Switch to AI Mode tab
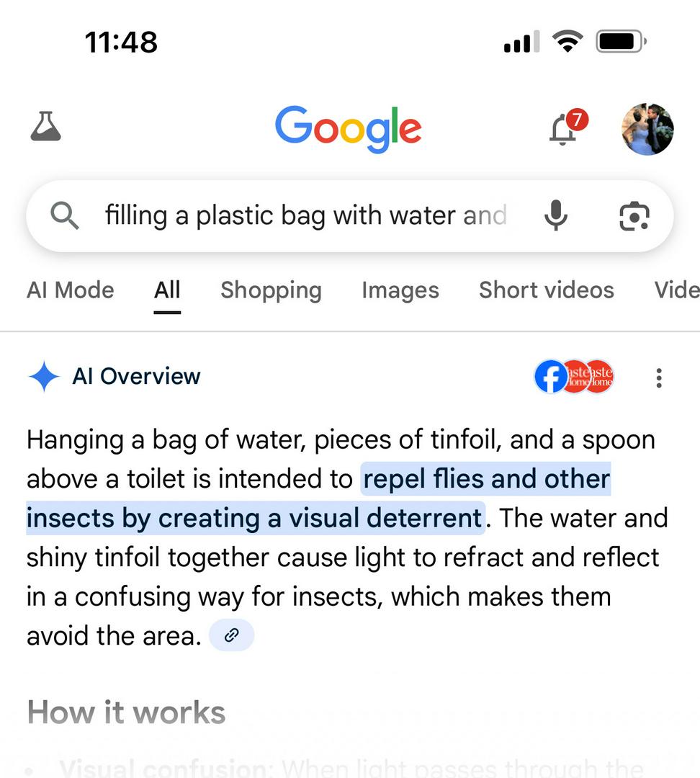700x778 pixels. point(70,290)
